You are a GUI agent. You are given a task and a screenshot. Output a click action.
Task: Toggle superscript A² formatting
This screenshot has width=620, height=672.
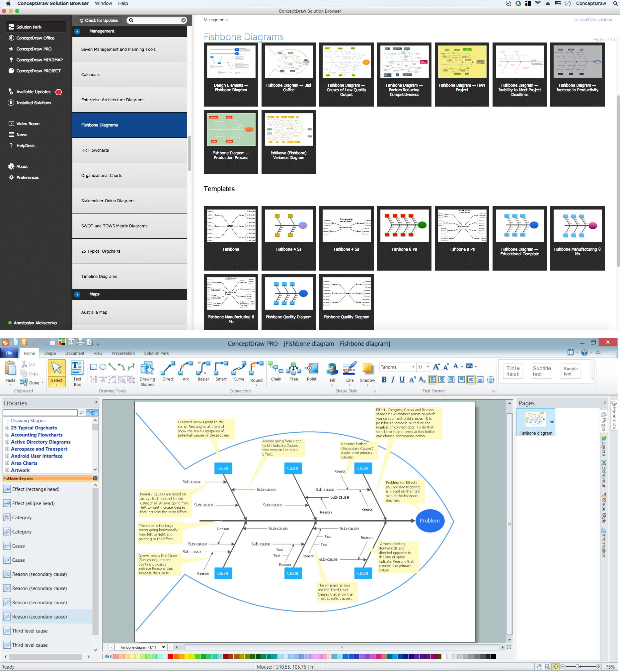pyautogui.click(x=412, y=379)
